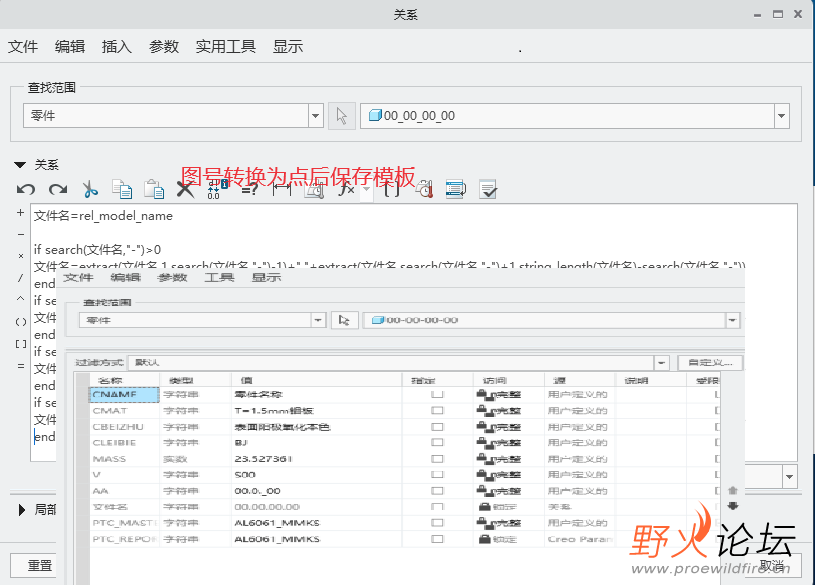Open the 参数 menu
Image resolution: width=815 pixels, height=585 pixels.
coord(164,46)
